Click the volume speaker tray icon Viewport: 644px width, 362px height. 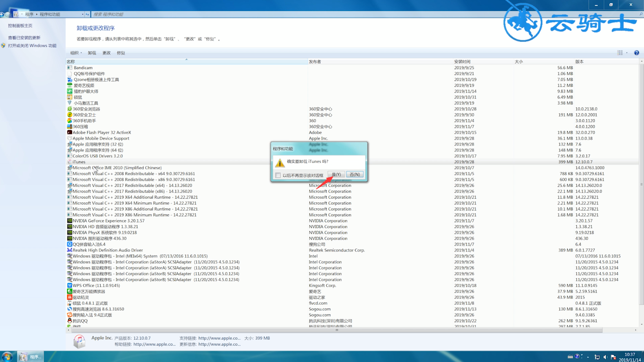(x=605, y=357)
